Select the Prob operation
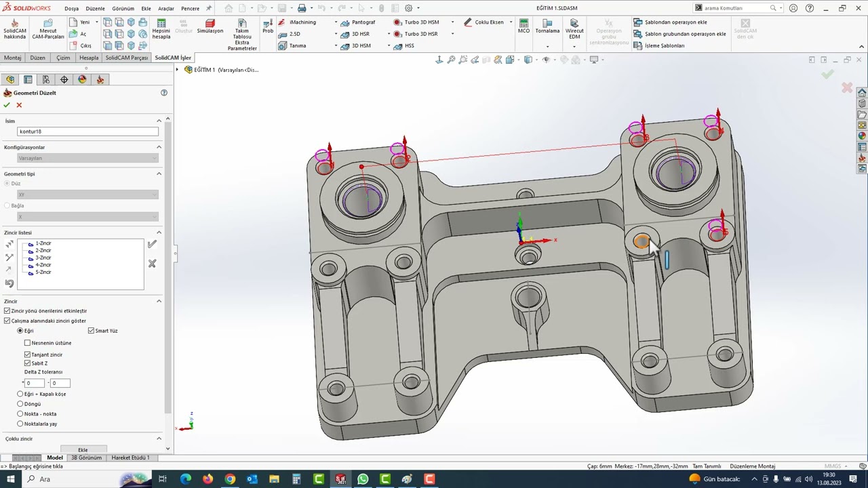 click(x=268, y=26)
